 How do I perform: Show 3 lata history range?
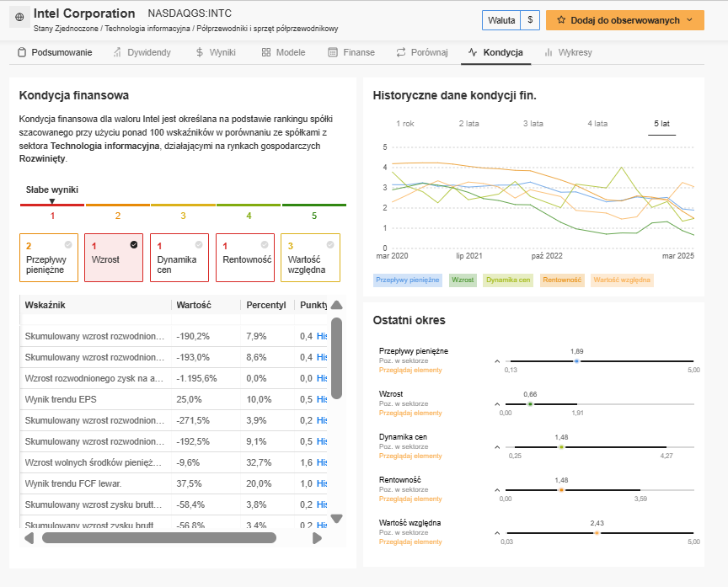[533, 124]
